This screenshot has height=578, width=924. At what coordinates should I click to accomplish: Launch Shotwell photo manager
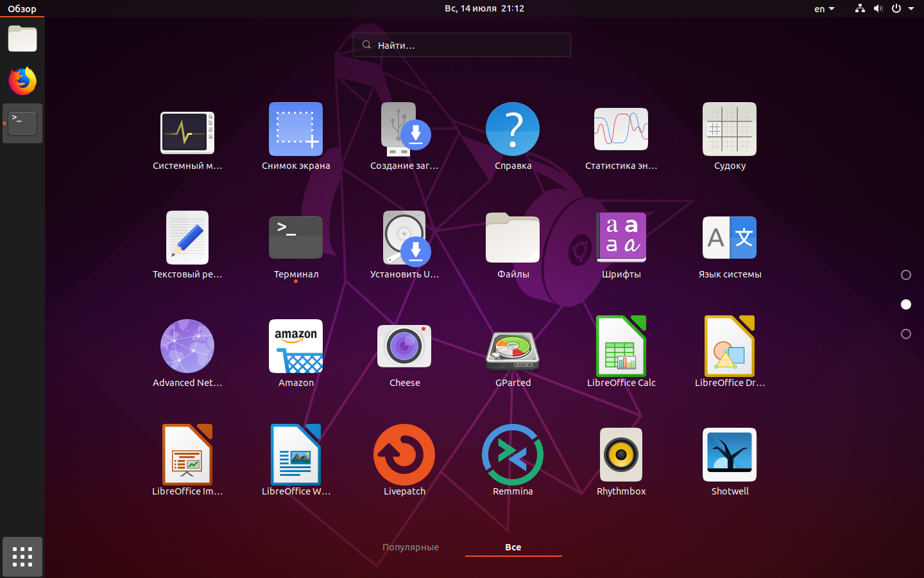(x=730, y=455)
